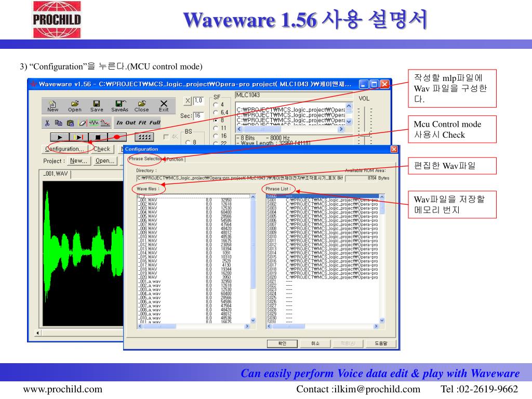The image size is (532, 399).
Task: Select SF 11 radio button
Action: (x=216, y=128)
